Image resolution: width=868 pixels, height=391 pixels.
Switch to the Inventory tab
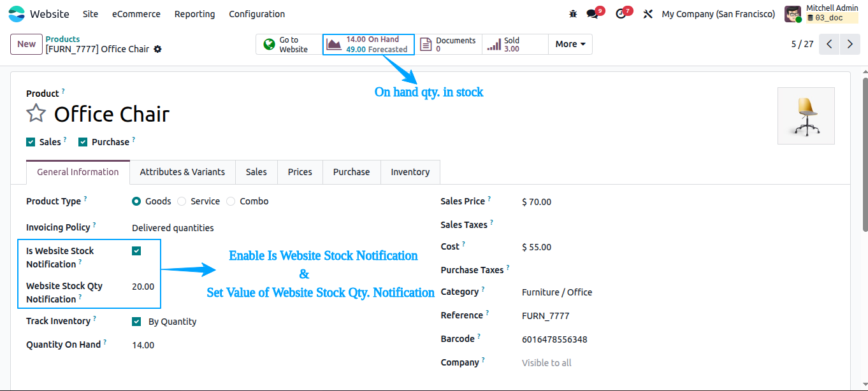point(410,172)
